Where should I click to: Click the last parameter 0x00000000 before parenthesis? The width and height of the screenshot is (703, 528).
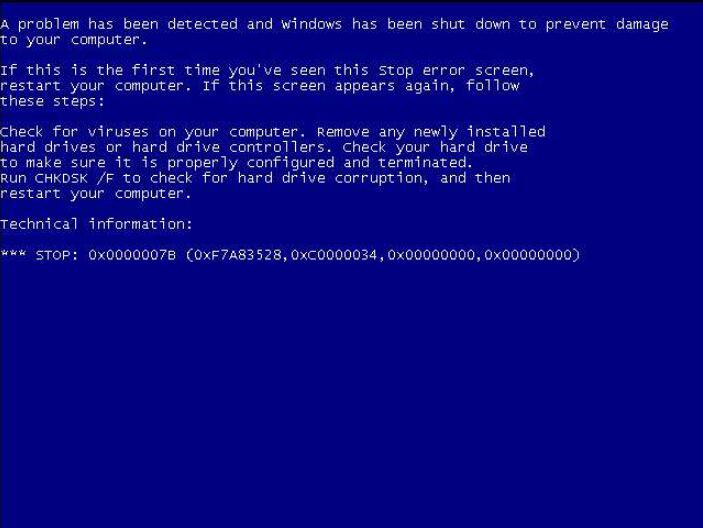point(528,255)
